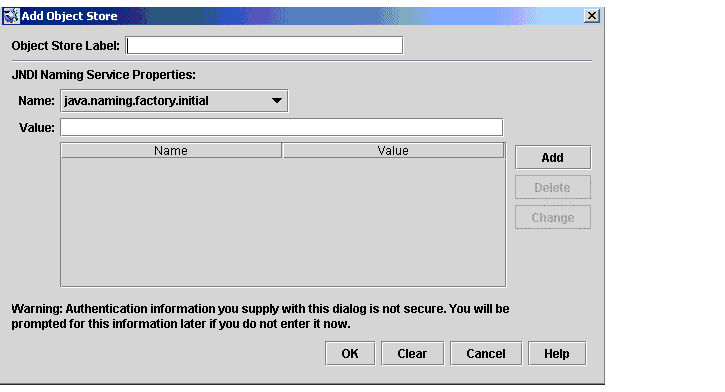
Task: Open Help for this dialog
Action: click(557, 354)
